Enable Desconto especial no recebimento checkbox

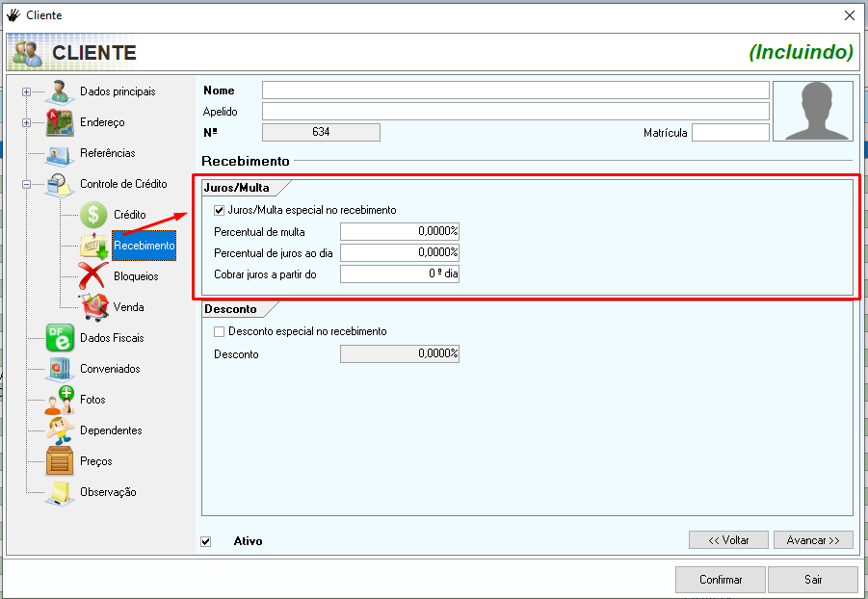click(220, 331)
